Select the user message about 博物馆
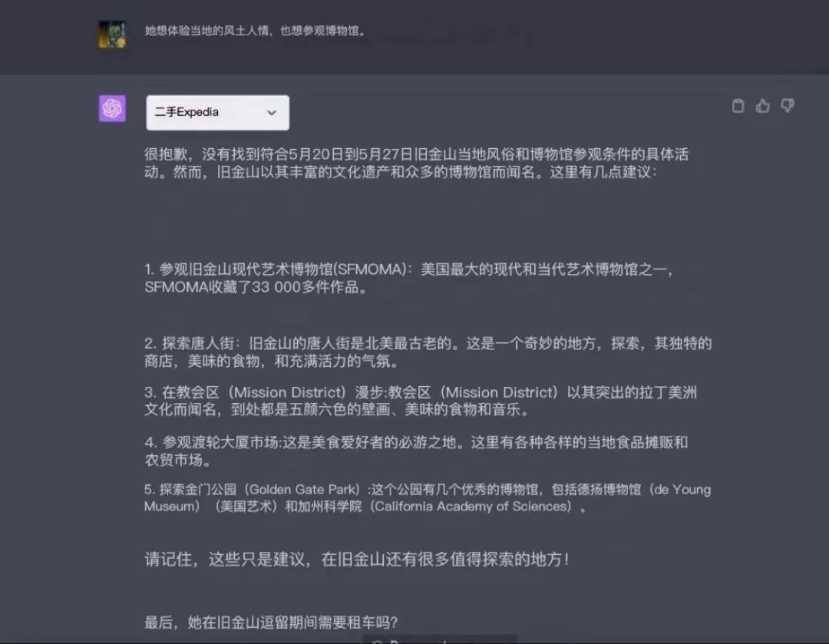 pos(256,31)
